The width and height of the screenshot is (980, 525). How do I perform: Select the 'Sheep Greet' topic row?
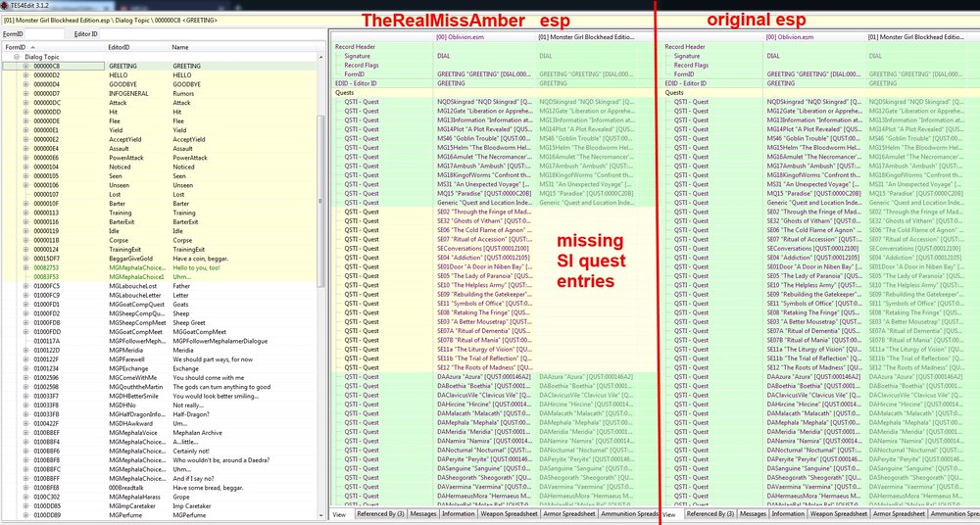[x=160, y=322]
